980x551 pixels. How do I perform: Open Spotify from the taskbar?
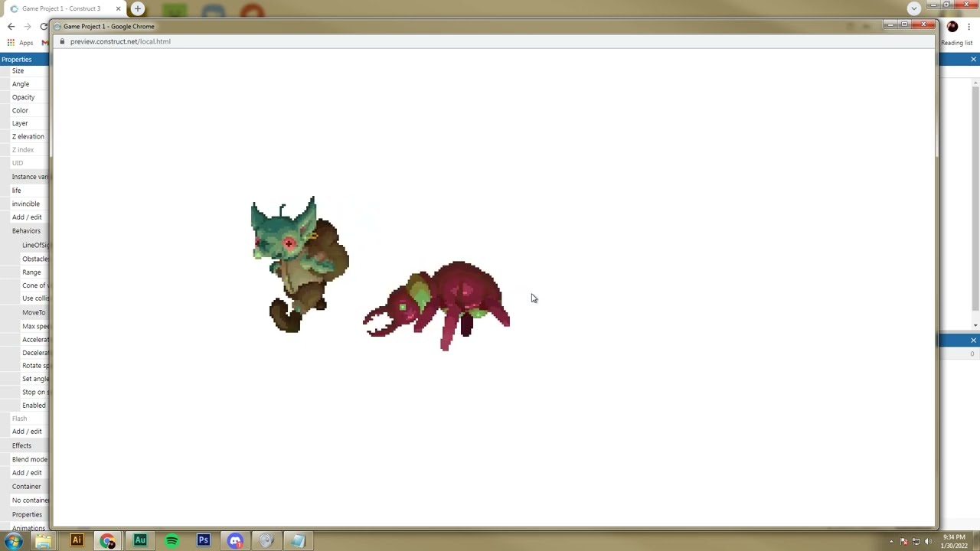[x=171, y=541]
